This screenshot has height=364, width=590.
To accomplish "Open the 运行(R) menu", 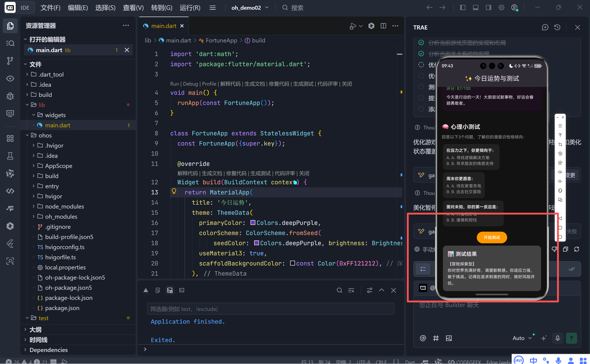I will coord(190,8).
